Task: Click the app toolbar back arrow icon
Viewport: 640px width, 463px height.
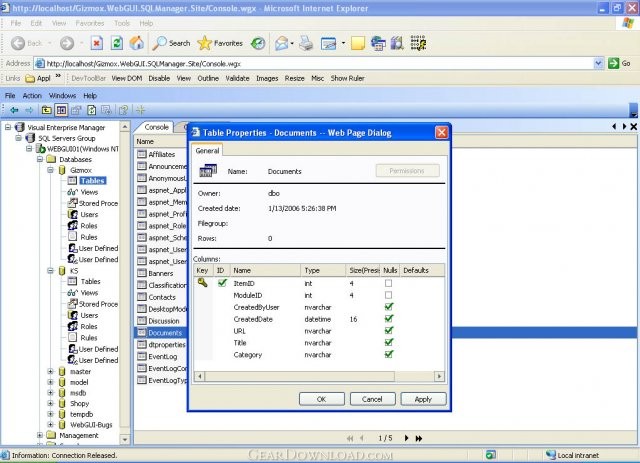Action: 14,110
